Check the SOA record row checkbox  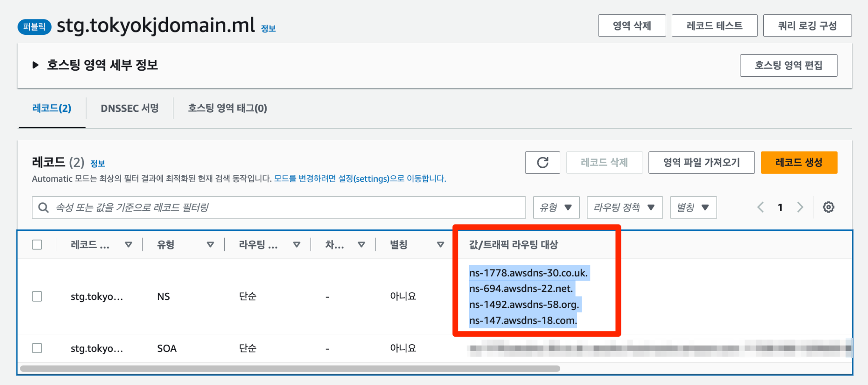[37, 348]
